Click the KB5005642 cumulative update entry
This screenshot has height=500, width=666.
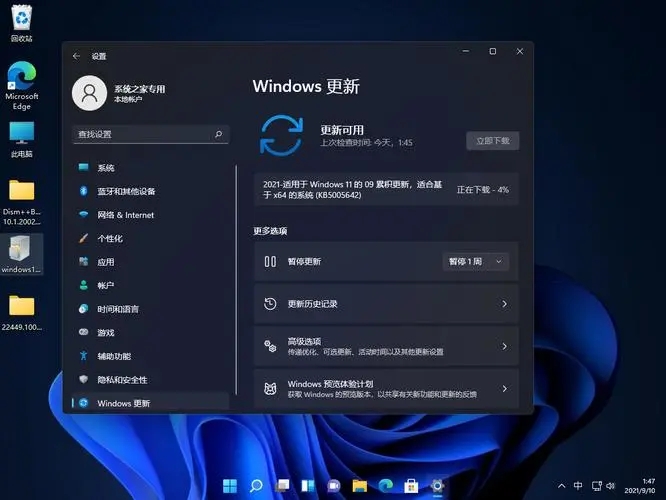tap(386, 189)
